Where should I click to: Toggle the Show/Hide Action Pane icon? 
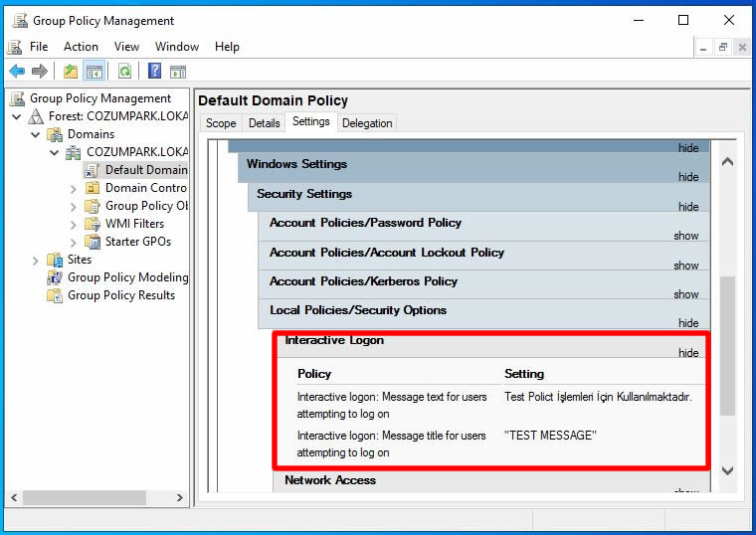click(x=178, y=71)
